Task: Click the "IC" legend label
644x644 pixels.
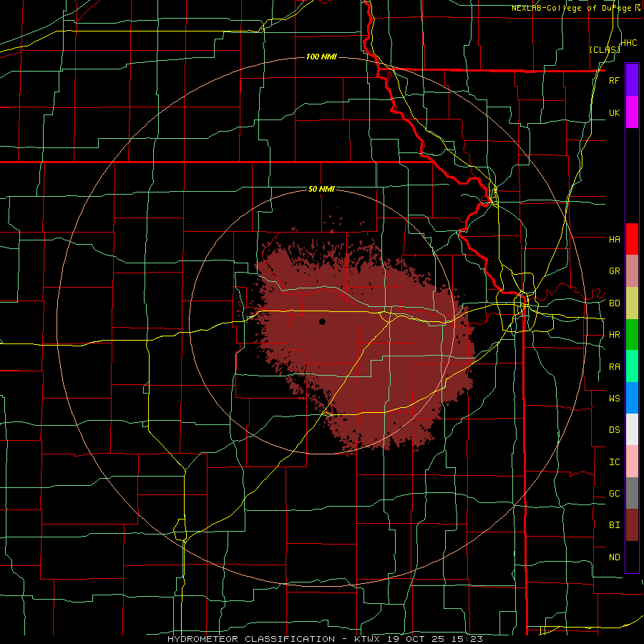Action: [614, 462]
